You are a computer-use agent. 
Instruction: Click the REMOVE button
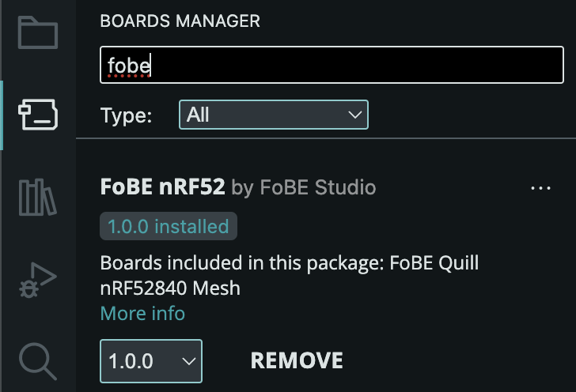pos(297,360)
